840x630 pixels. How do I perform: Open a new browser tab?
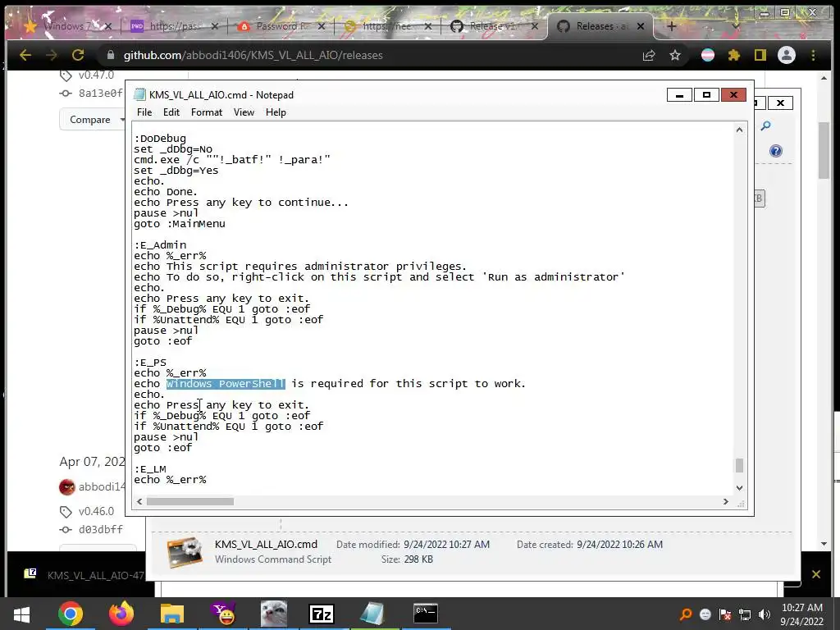click(672, 25)
